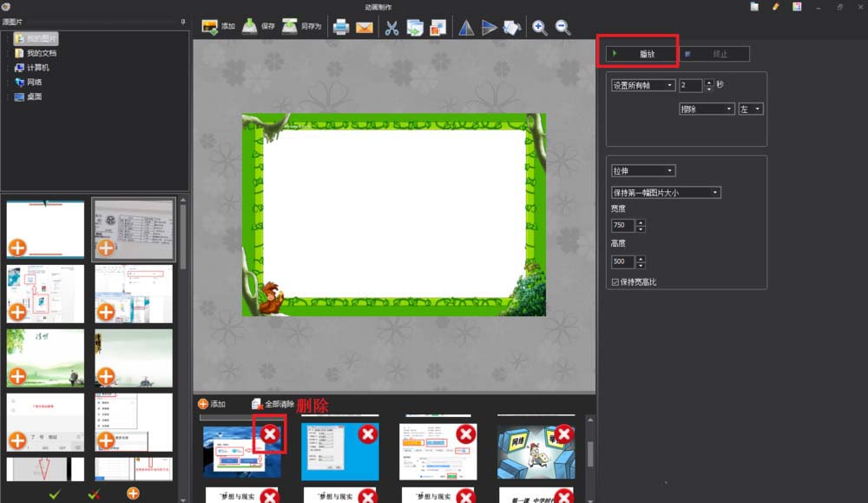The width and height of the screenshot is (868, 503).
Task: Click the 全部清除 clear all button
Action: 273,404
